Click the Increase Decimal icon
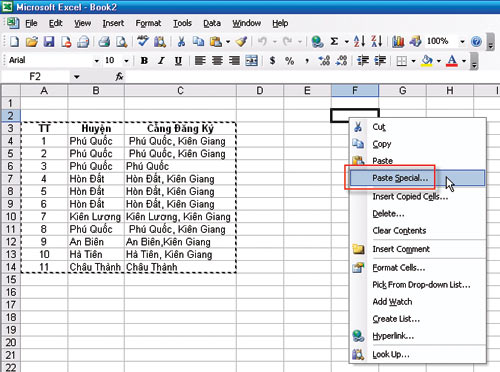The width and height of the screenshot is (500, 372). tap(324, 61)
